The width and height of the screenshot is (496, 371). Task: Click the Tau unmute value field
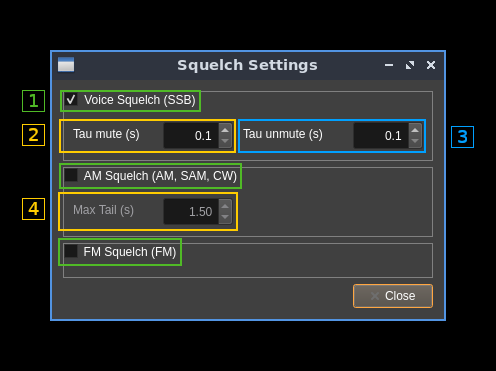[x=381, y=135]
